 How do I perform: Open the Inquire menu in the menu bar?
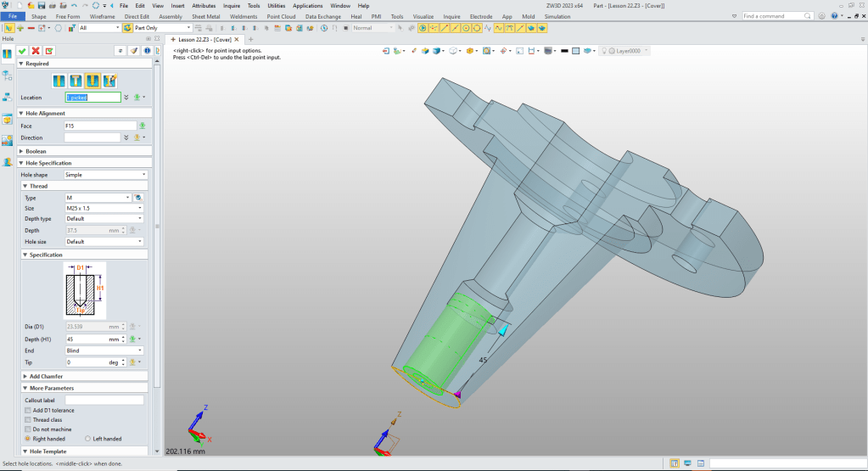point(232,5)
